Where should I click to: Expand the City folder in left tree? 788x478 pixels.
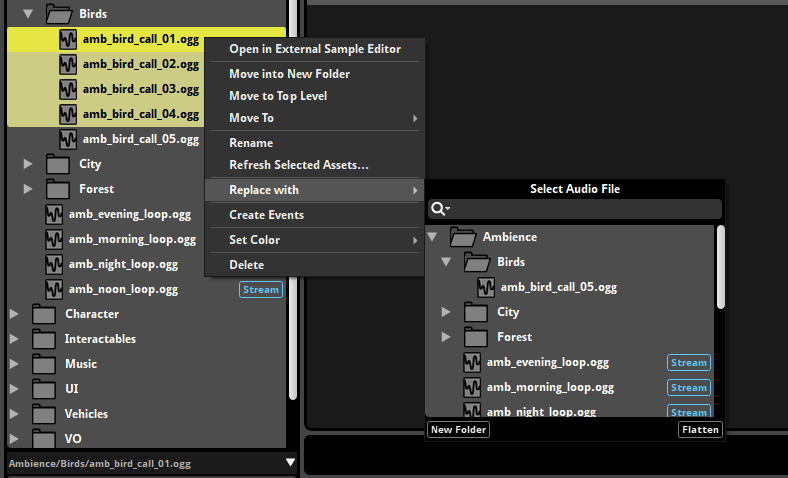(28, 164)
